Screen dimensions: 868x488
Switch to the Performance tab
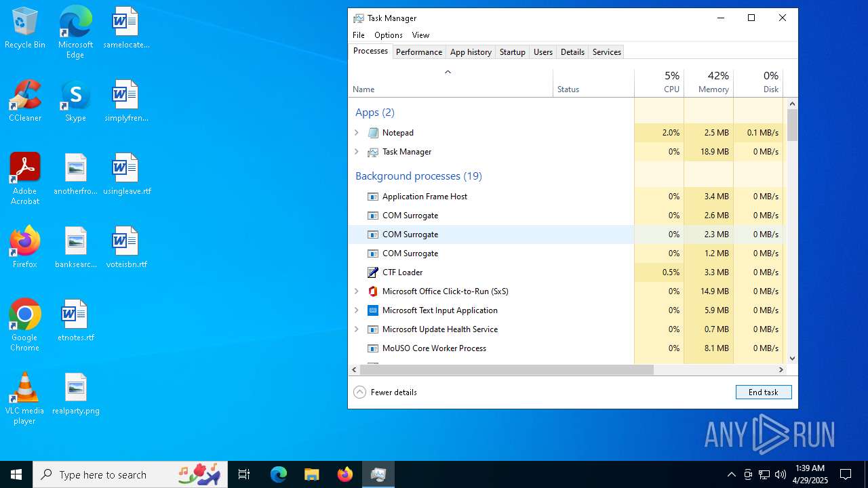click(x=419, y=52)
